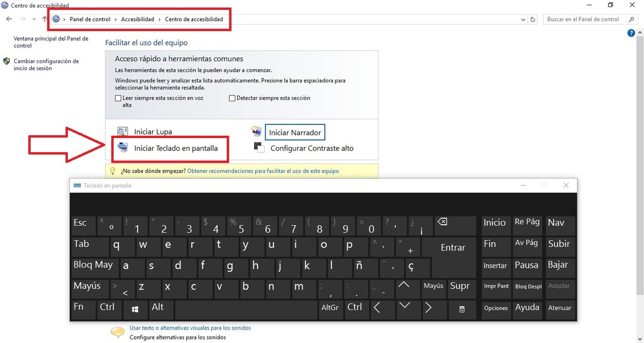
Task: Open Cambiar configuración de inicio de sesión
Action: (x=46, y=65)
